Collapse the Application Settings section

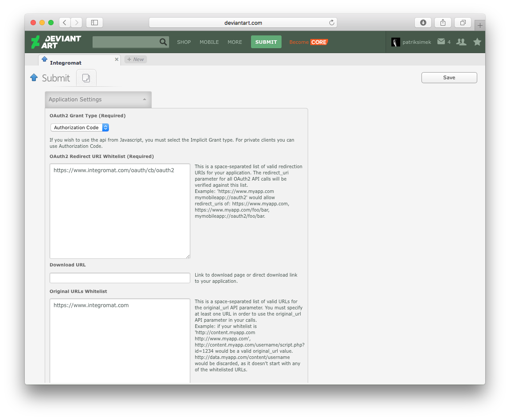click(98, 100)
